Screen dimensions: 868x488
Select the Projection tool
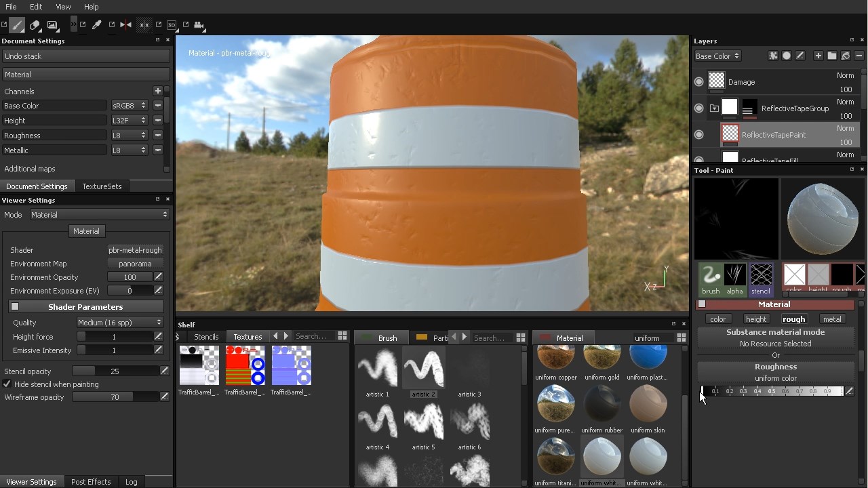53,25
